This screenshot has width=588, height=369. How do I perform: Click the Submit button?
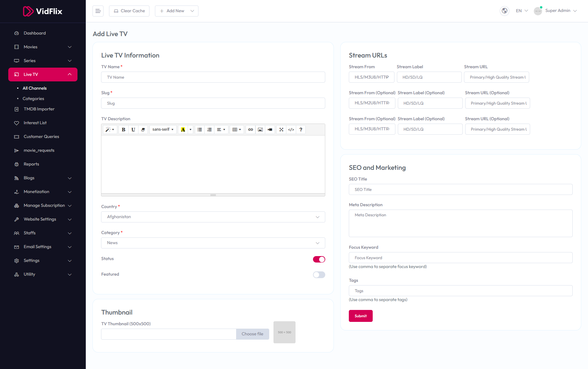360,316
